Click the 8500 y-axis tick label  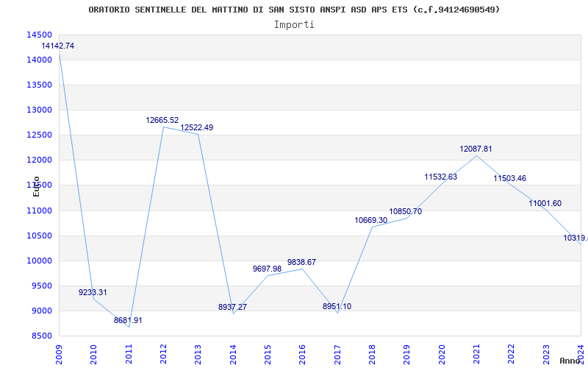(41, 336)
